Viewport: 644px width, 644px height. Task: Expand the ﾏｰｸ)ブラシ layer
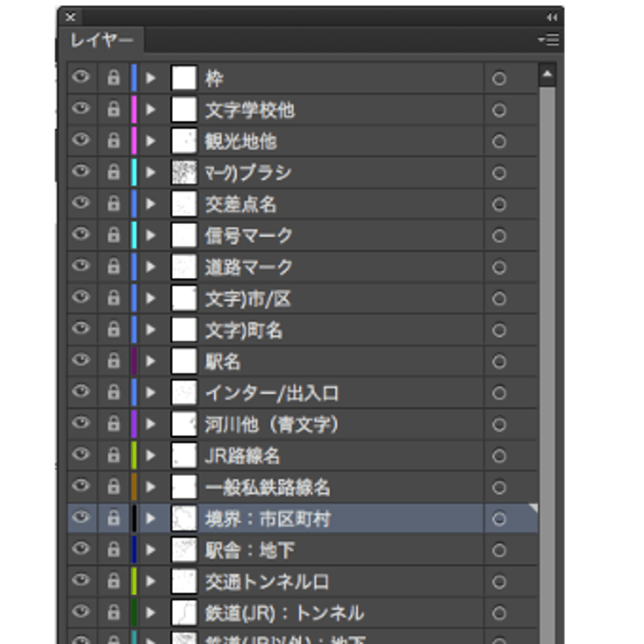click(150, 172)
